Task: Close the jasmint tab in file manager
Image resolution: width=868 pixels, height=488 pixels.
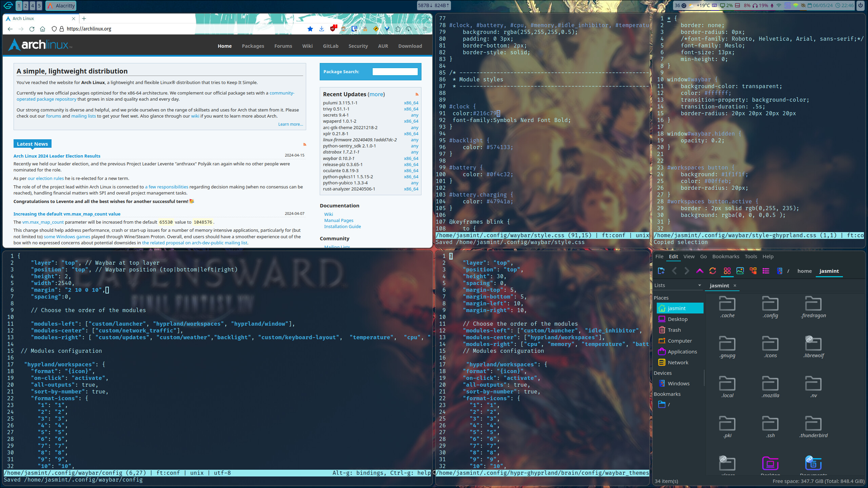Action: [x=735, y=285]
